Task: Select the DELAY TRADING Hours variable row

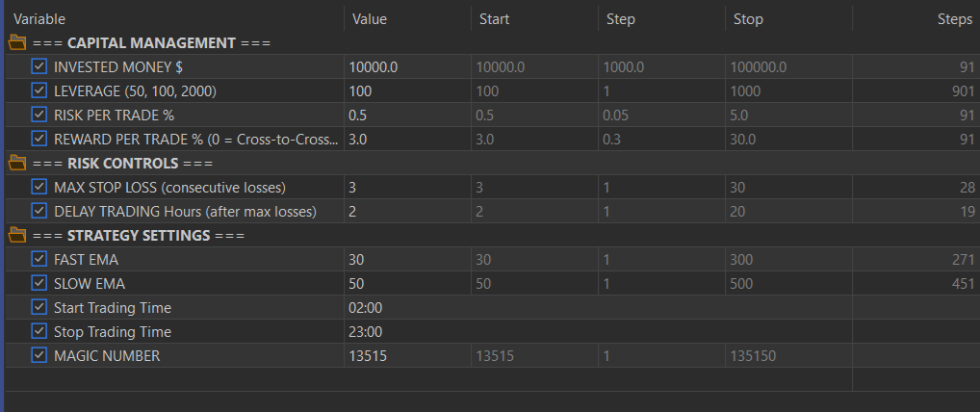Action: tap(185, 211)
